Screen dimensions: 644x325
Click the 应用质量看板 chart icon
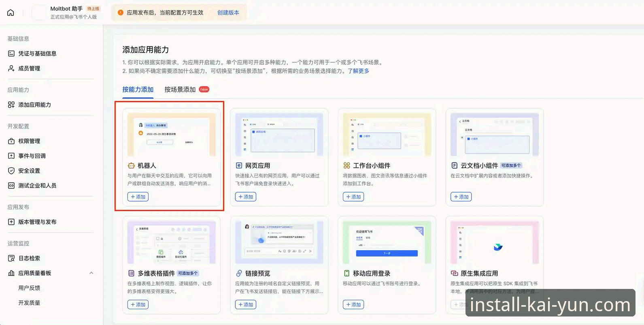[11, 273]
